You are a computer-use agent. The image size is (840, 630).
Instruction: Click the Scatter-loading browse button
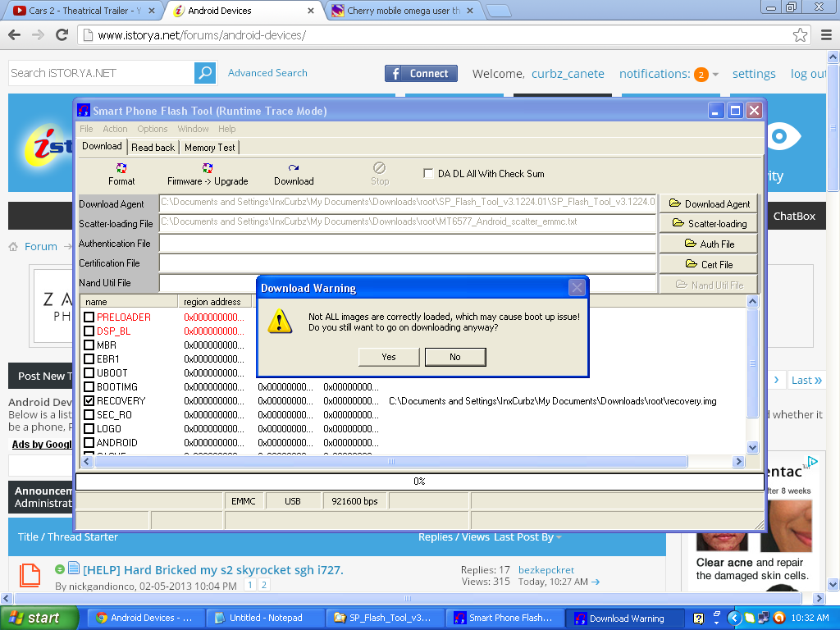tap(708, 223)
